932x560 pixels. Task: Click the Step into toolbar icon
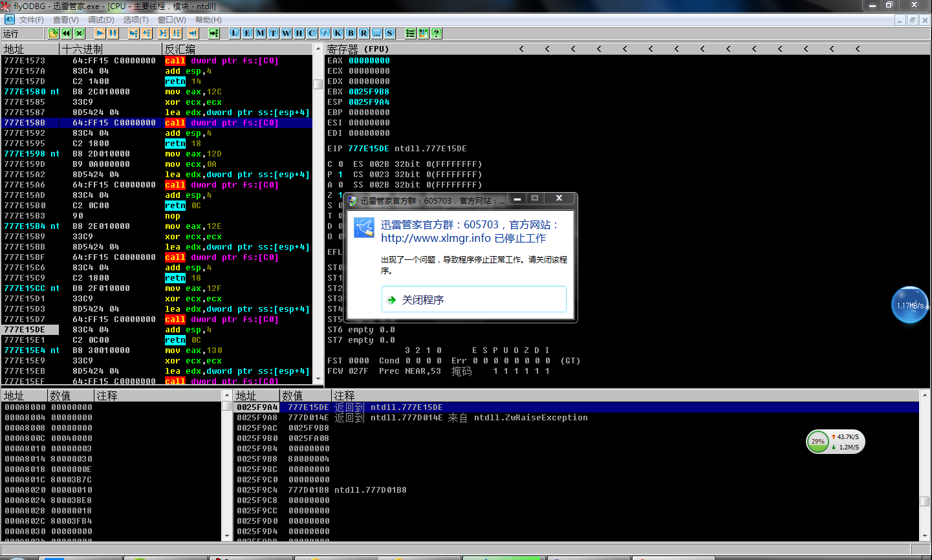133,33
